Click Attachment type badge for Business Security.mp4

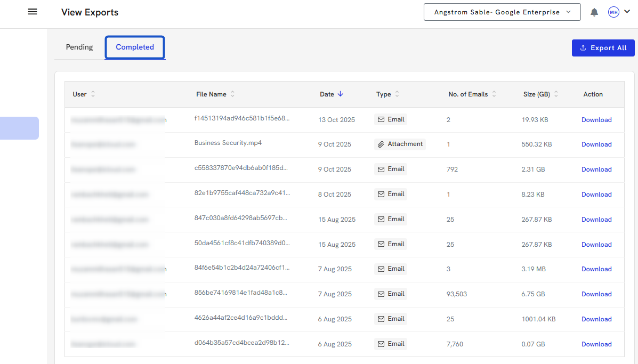point(400,144)
